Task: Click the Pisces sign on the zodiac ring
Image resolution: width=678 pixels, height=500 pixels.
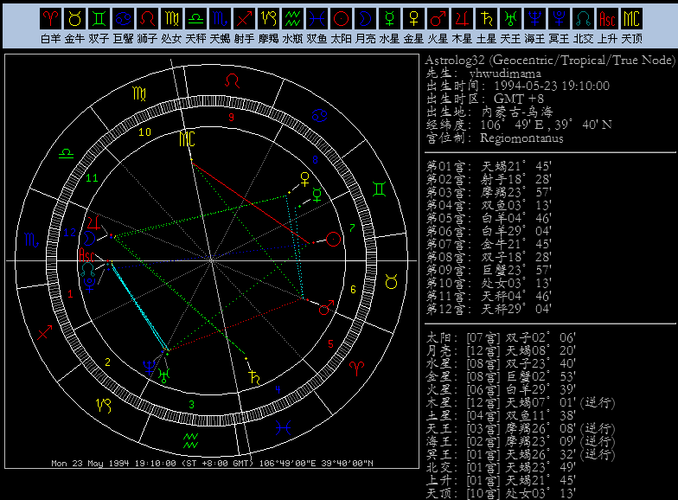Action: (283, 428)
